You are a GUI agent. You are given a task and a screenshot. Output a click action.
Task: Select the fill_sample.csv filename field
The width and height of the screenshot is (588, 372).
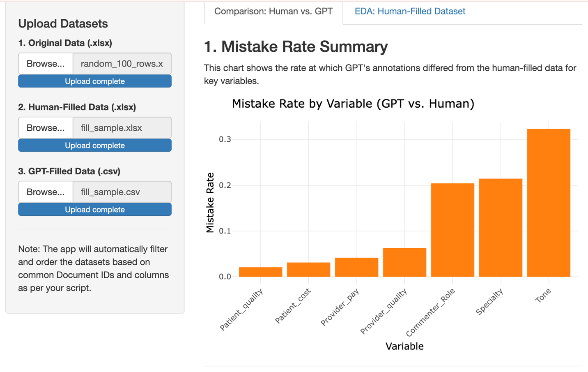tap(122, 192)
